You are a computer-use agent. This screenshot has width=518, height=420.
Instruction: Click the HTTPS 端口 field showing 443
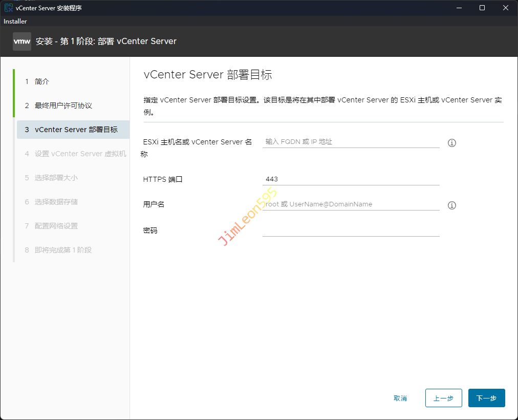coord(351,179)
